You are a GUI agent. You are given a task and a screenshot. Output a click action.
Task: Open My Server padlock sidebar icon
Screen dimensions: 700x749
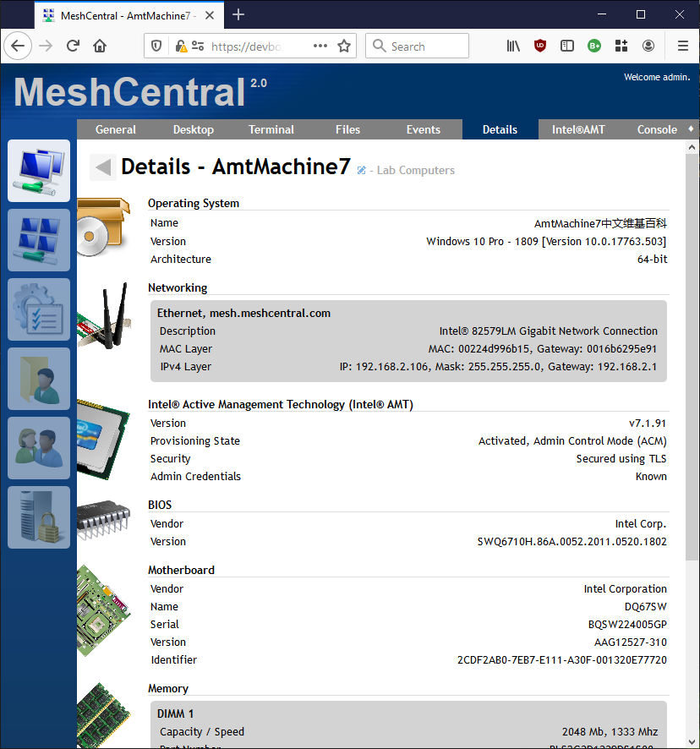point(39,517)
